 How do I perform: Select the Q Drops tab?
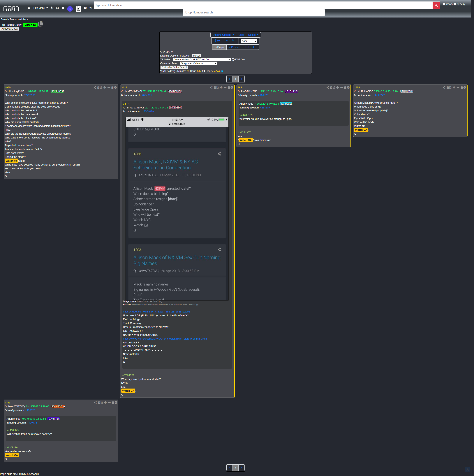click(219, 47)
